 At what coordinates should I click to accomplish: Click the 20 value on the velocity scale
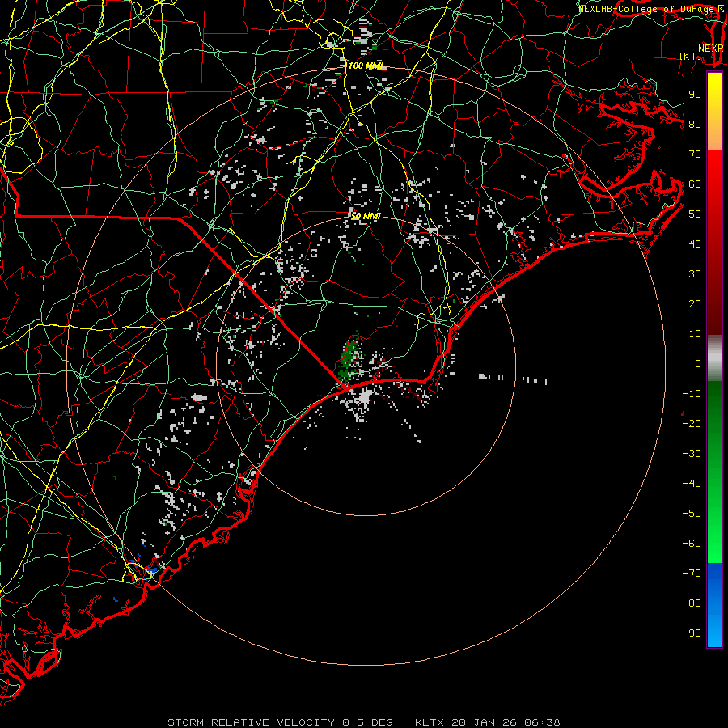[695, 303]
